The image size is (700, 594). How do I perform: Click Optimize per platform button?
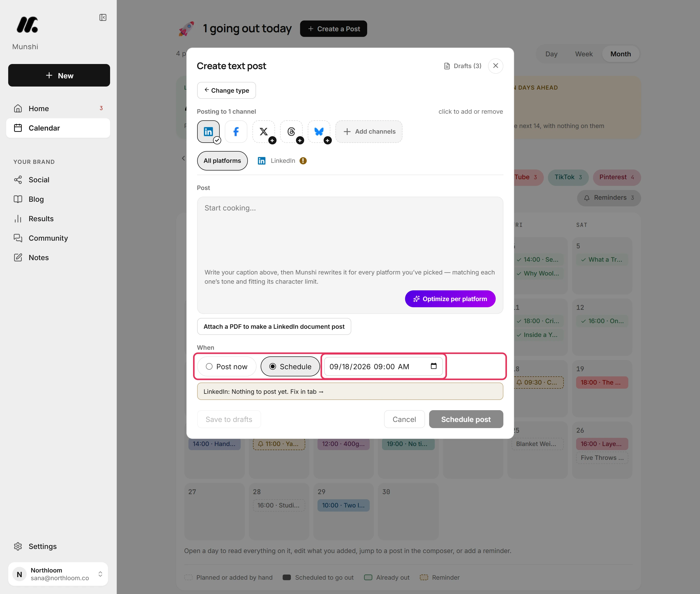(450, 299)
